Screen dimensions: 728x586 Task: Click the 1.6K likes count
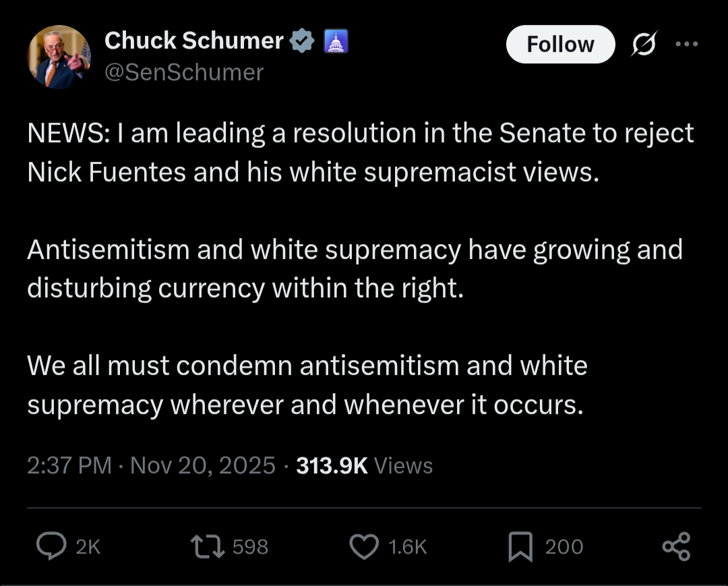[408, 547]
